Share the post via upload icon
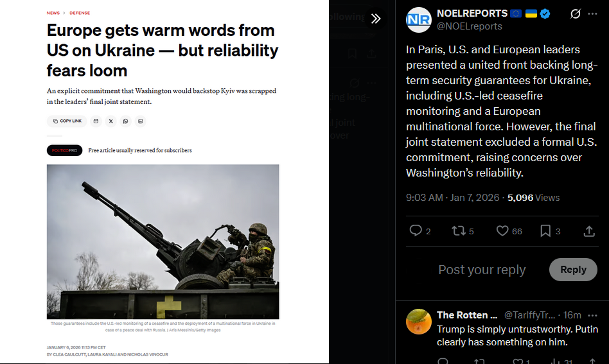The image size is (609, 364). [x=589, y=231]
